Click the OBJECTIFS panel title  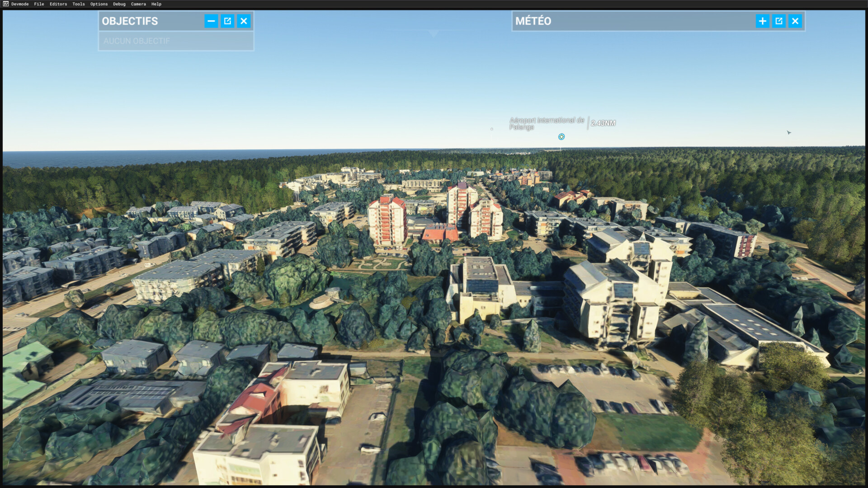tap(130, 21)
